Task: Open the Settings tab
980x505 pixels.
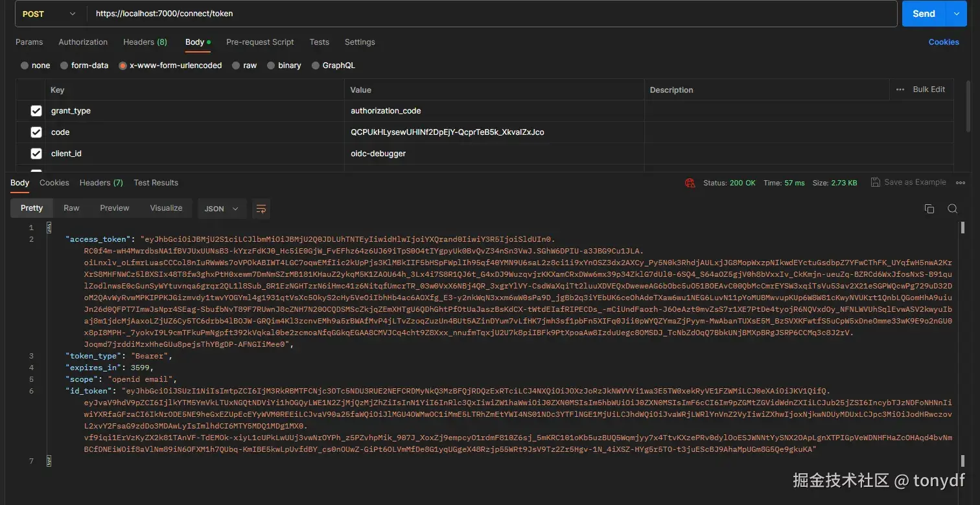Action: pos(360,42)
